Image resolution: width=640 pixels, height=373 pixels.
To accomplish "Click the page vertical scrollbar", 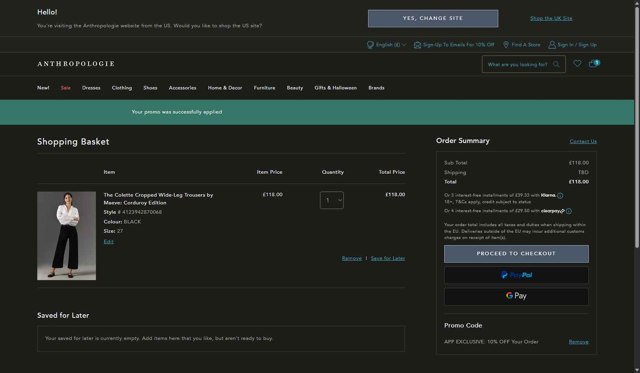I will point(637,127).
